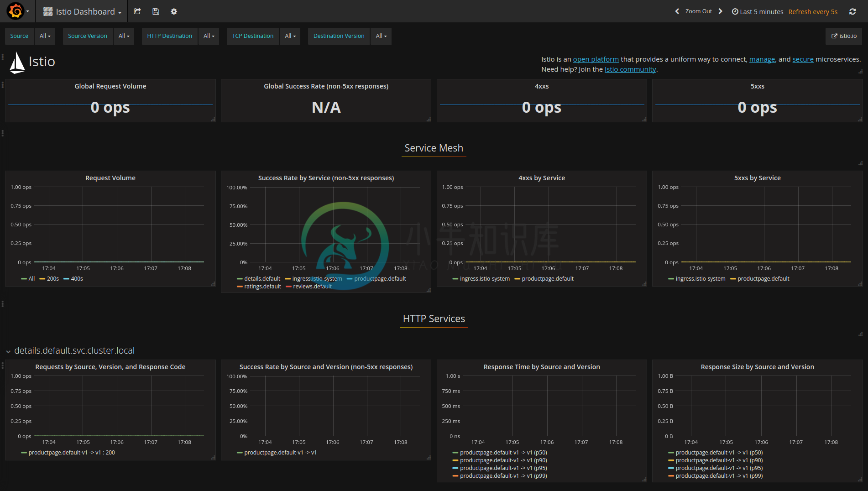The image size is (868, 491).
Task: Open the Last 5 minutes time picker
Action: [757, 12]
